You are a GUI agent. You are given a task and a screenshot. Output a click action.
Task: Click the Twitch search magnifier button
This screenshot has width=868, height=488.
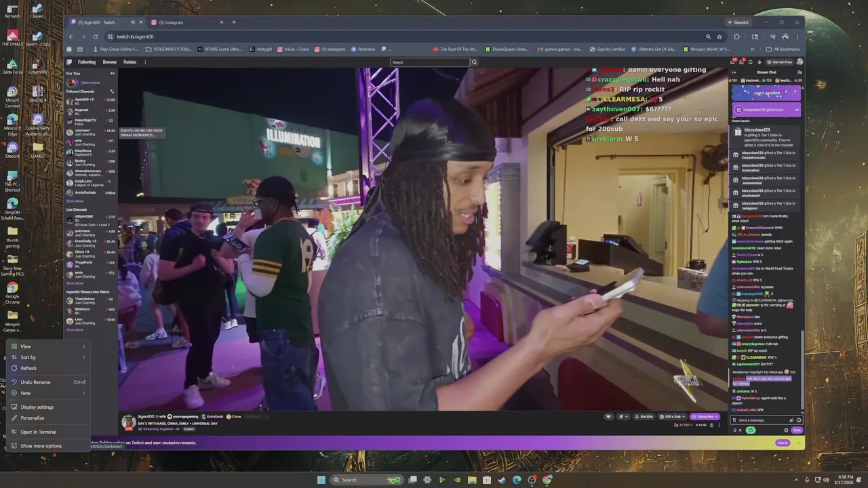474,62
